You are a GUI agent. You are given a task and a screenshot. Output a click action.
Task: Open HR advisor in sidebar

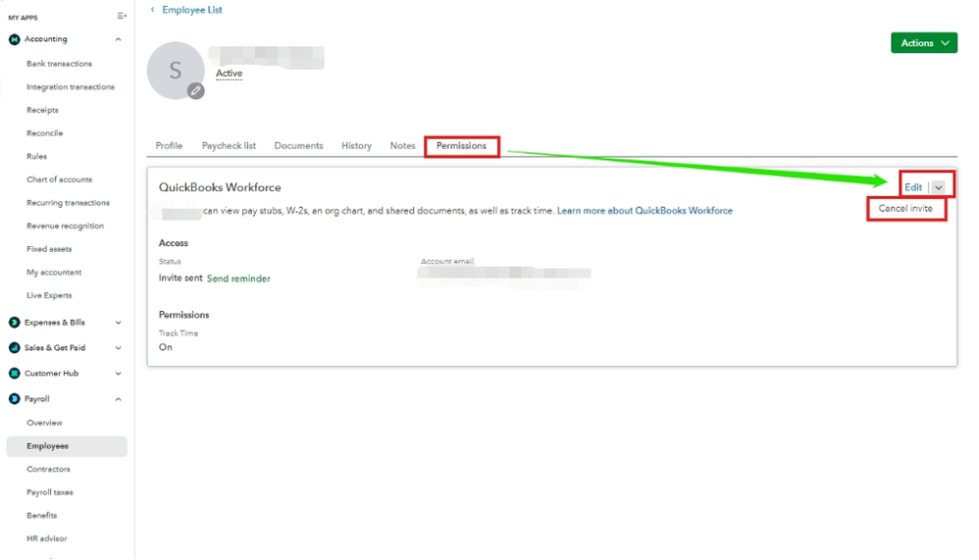pyautogui.click(x=47, y=538)
